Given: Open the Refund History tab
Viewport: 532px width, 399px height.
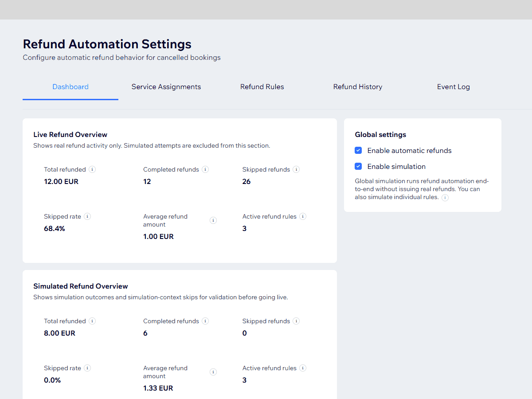Looking at the screenshot, I should pos(358,87).
